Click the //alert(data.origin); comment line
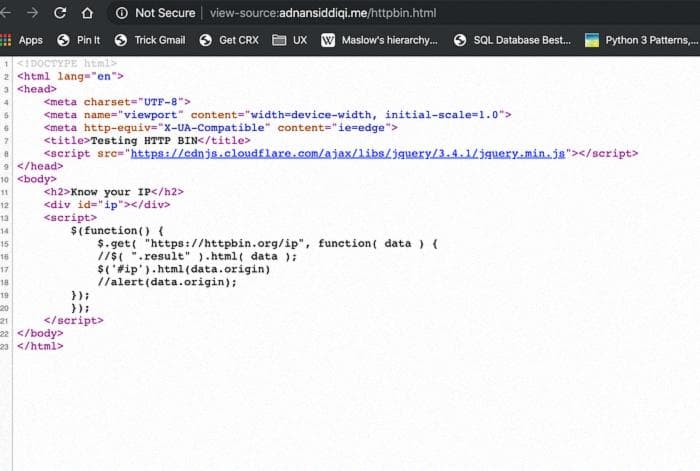 [167, 282]
